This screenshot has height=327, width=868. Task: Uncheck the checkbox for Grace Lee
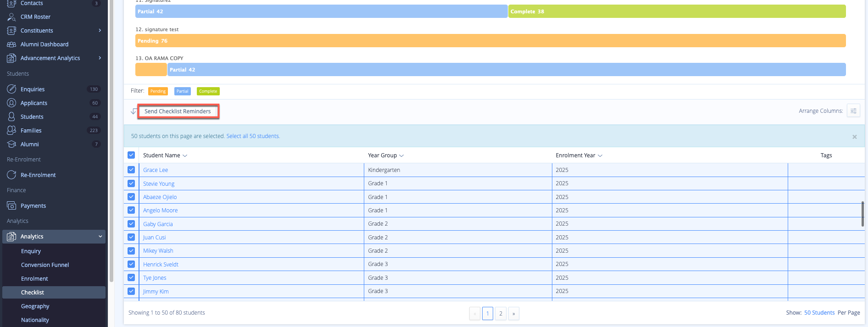coord(131,170)
